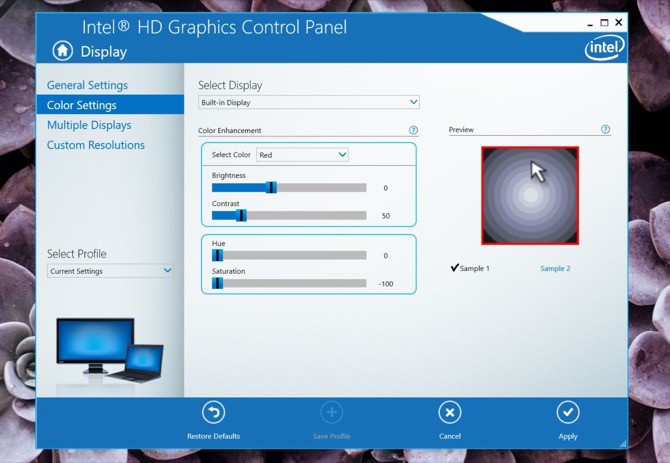Open help for Color Enhancement section
Image resolution: width=670 pixels, height=463 pixels.
tap(413, 130)
